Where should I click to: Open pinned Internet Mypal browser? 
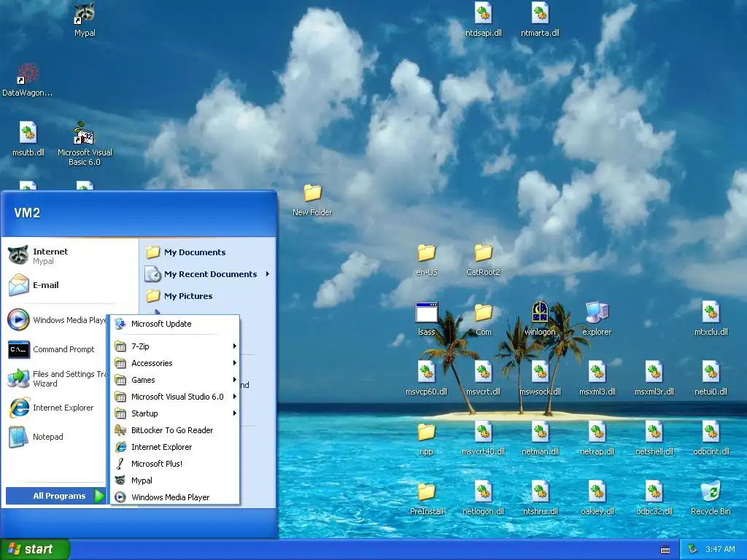(71, 256)
